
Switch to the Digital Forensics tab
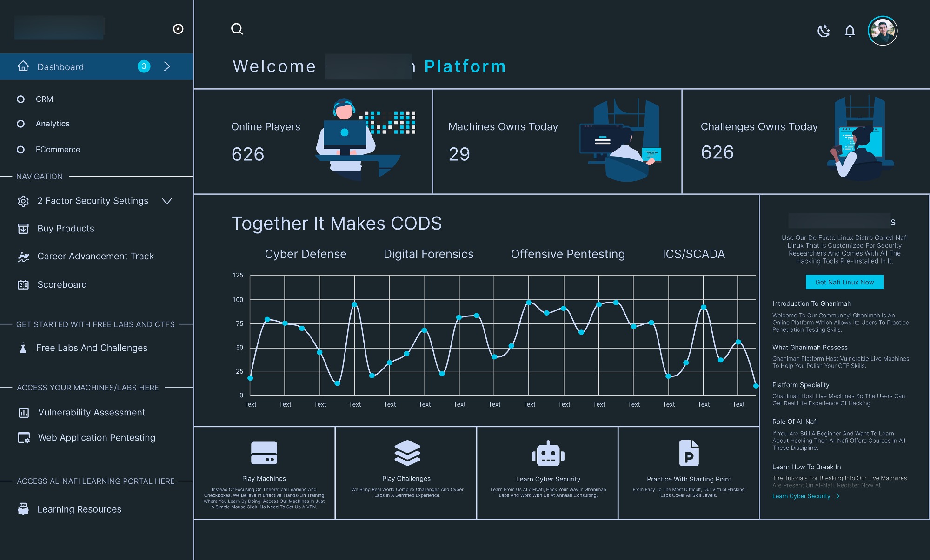428,254
